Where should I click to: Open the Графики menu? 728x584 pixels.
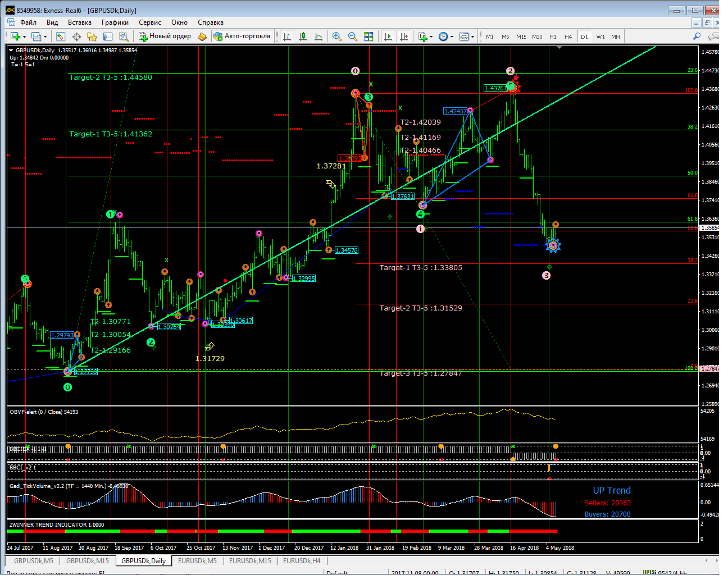(115, 22)
